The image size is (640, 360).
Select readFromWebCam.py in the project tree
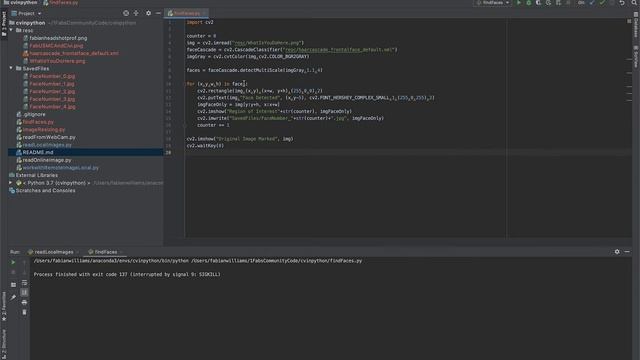pos(49,137)
